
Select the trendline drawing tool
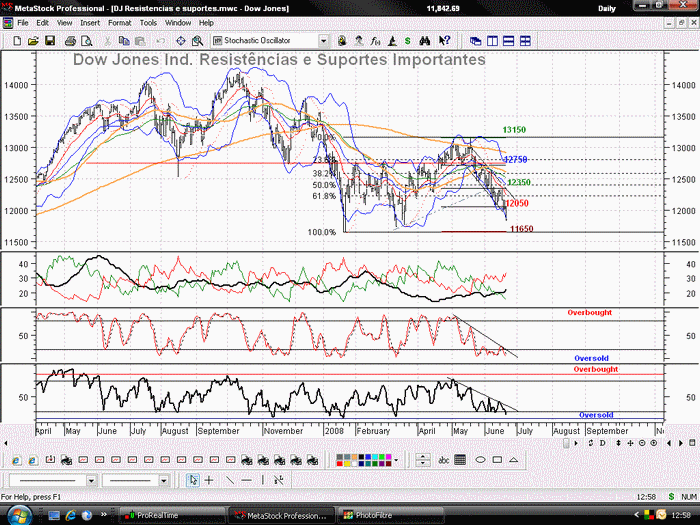(230, 480)
